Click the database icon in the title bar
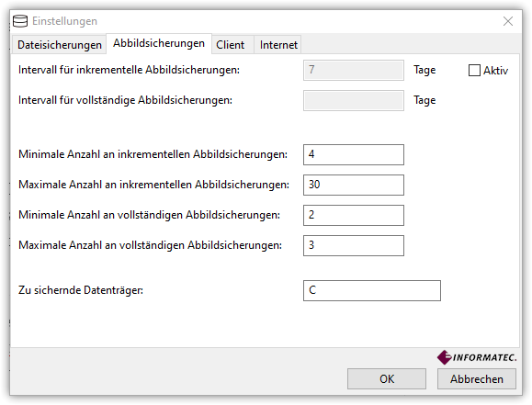The image size is (532, 405). pyautogui.click(x=20, y=21)
